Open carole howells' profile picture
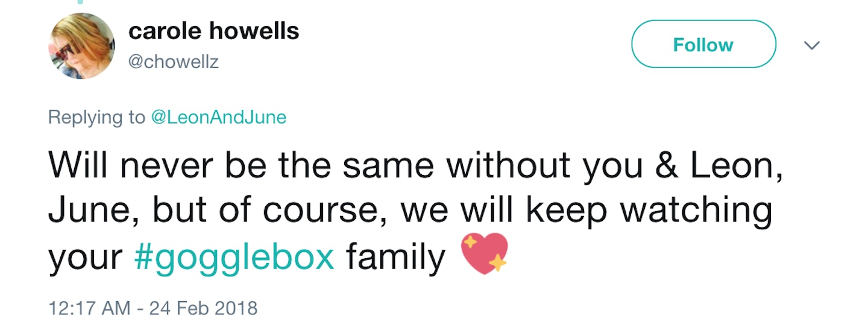868x330 pixels. tap(81, 46)
